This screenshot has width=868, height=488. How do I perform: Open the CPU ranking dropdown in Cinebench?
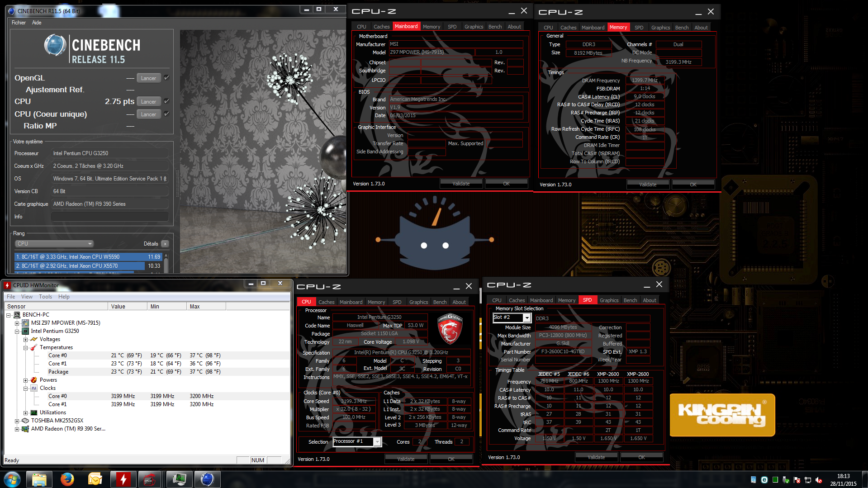click(x=54, y=244)
